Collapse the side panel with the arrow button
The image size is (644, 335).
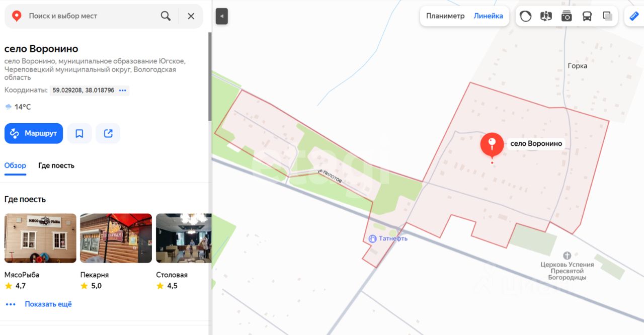coord(222,16)
